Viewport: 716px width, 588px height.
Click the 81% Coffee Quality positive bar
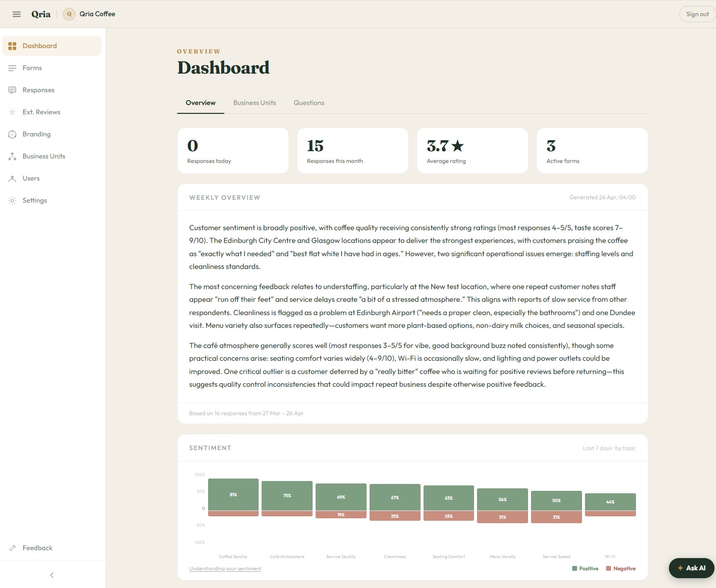tap(234, 495)
